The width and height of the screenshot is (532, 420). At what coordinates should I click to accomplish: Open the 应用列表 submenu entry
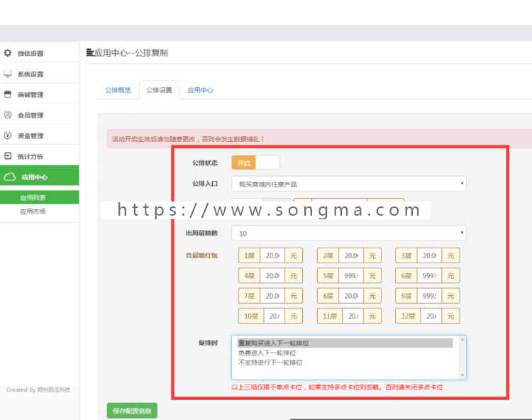[x=33, y=198]
